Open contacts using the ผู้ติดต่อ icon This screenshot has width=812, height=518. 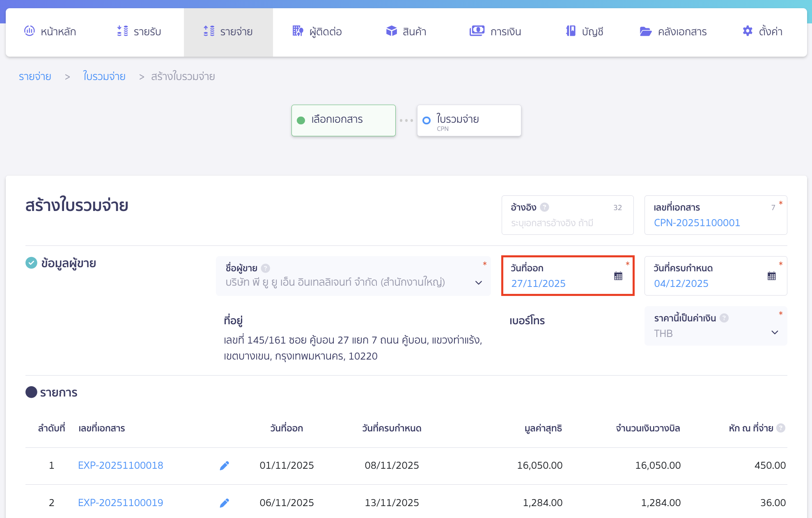click(298, 31)
